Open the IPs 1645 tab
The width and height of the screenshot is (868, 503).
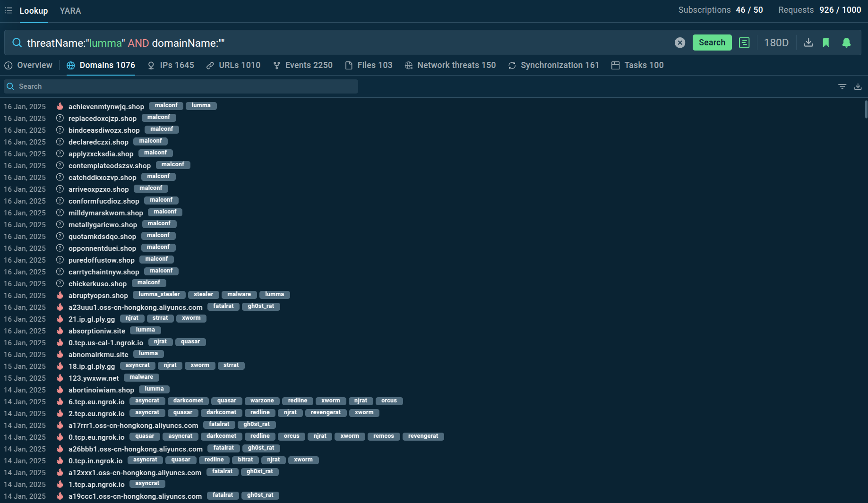[171, 65]
